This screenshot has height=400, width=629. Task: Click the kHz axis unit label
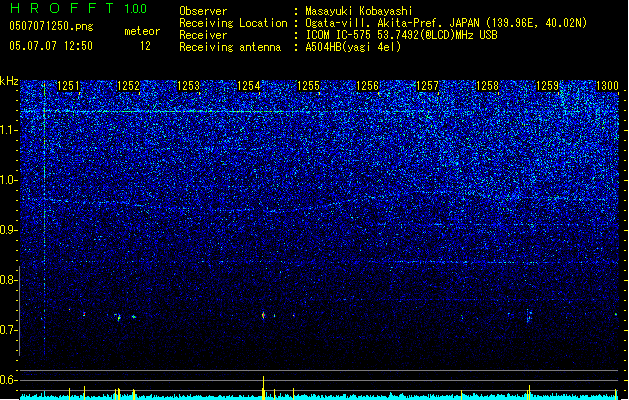click(x=9, y=81)
